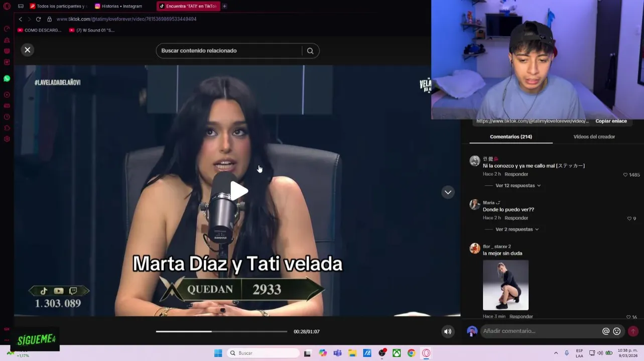Switch the ESP LAA input language
This screenshot has width=644, height=361.
tap(579, 353)
